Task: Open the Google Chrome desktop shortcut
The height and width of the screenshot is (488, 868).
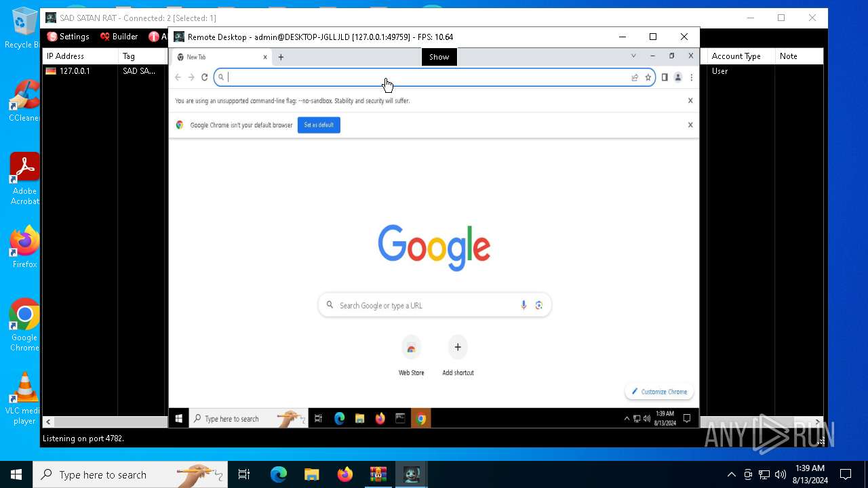Action: coord(24,325)
